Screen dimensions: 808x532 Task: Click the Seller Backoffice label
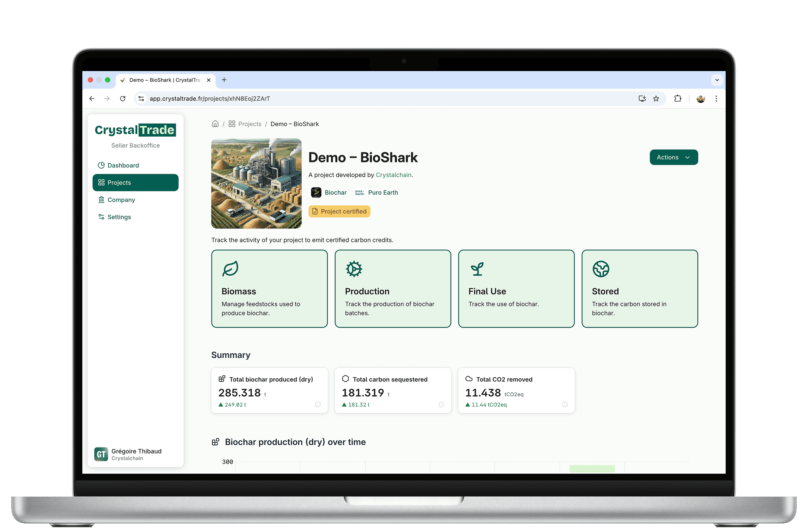pos(136,145)
